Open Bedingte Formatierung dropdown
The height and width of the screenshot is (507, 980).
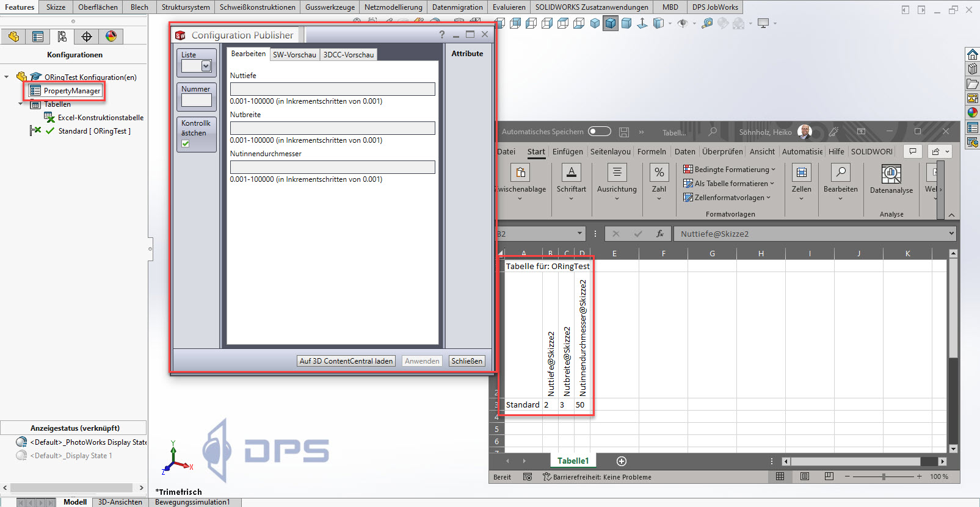click(x=729, y=169)
